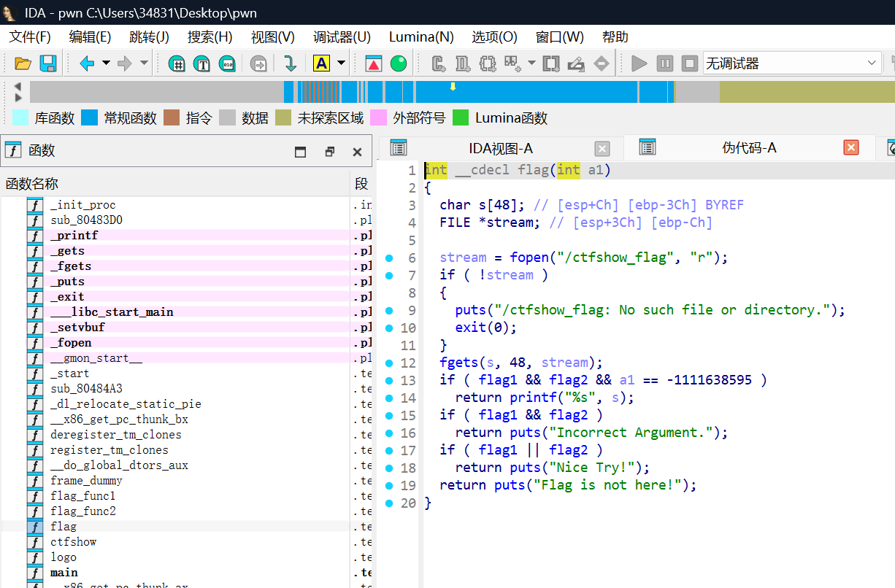This screenshot has width=895, height=588.
Task: Stop the debugger process
Action: coord(689,63)
